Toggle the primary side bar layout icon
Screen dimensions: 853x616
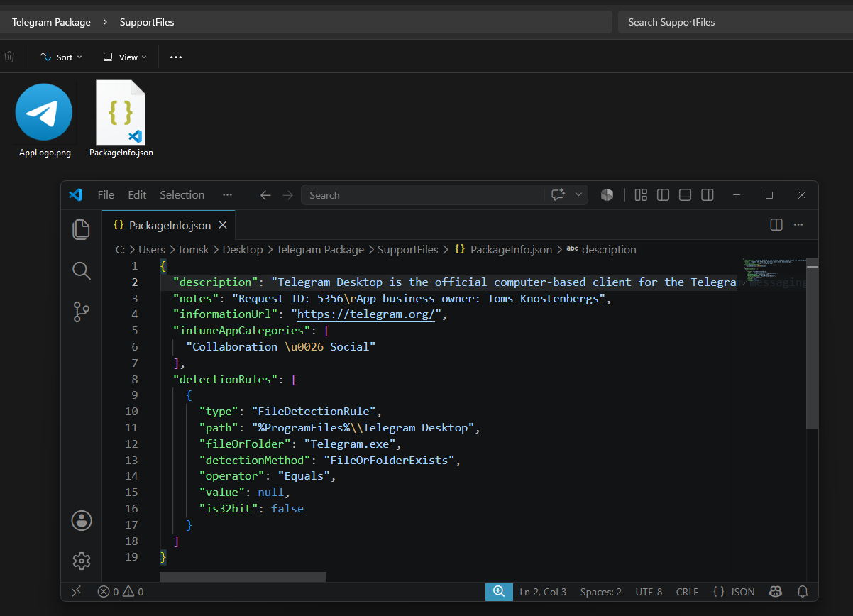click(663, 194)
